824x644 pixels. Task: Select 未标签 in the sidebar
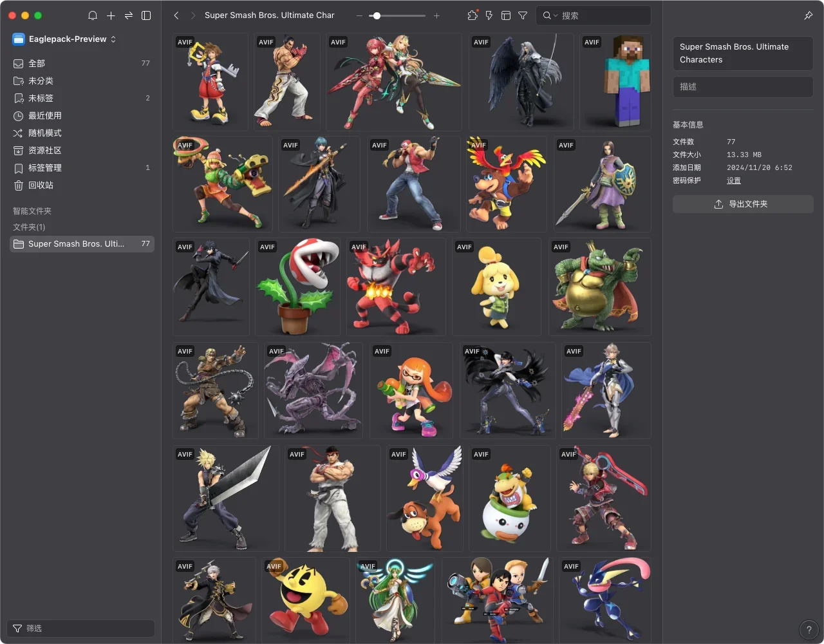[x=82, y=98]
